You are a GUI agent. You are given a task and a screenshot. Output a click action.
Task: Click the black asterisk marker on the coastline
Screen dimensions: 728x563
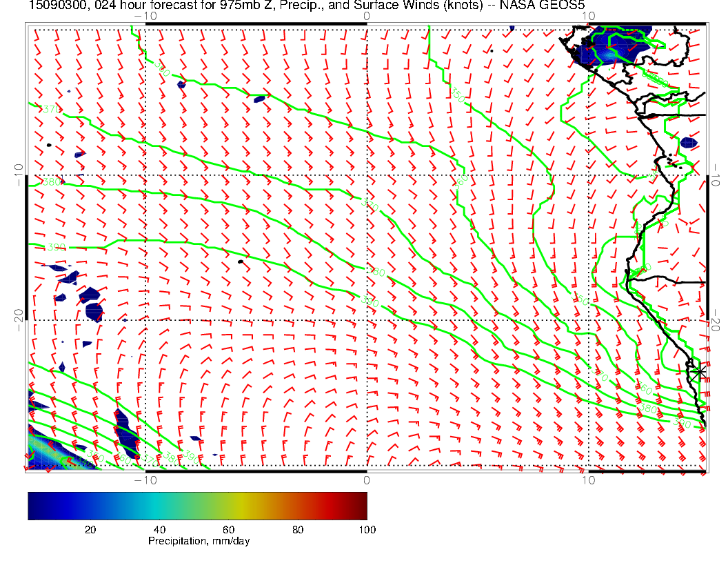(698, 372)
